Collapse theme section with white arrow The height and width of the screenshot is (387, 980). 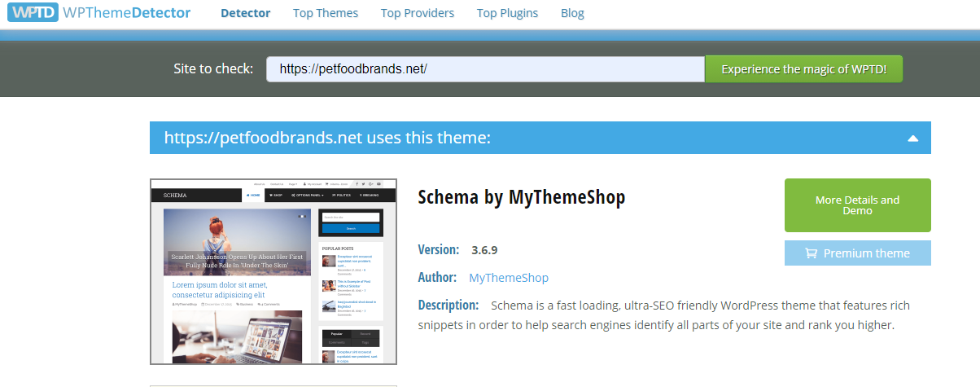click(x=914, y=138)
